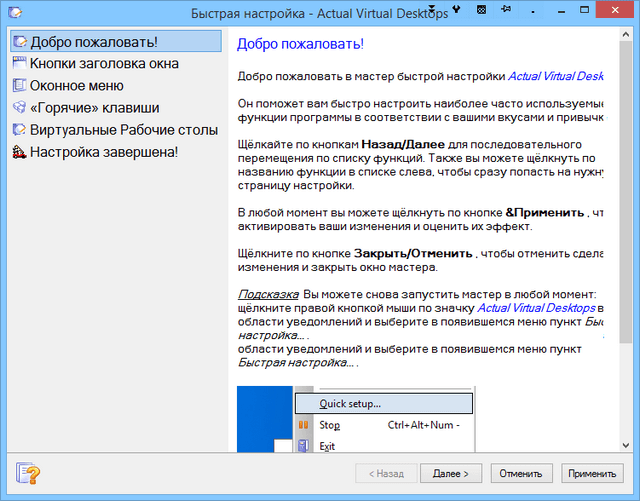The image size is (640, 501).
Task: Click the vertical scrollbar thumb
Action: pos(625,192)
